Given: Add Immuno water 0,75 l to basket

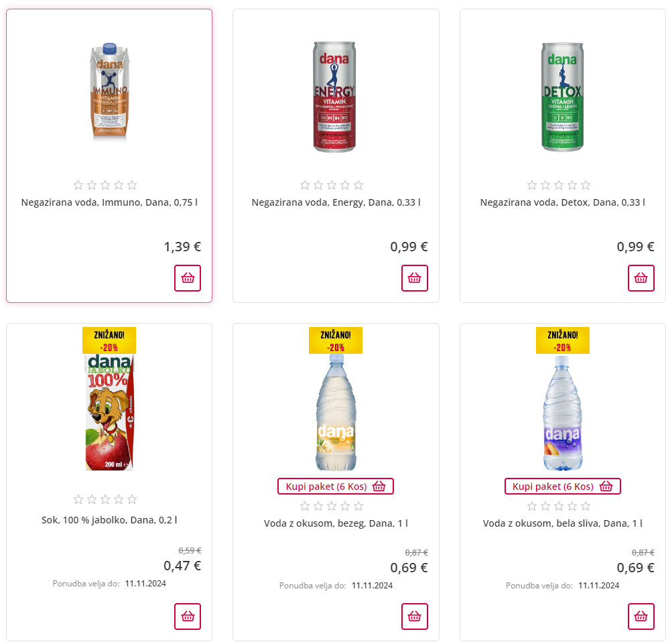Looking at the screenshot, I should click(188, 278).
